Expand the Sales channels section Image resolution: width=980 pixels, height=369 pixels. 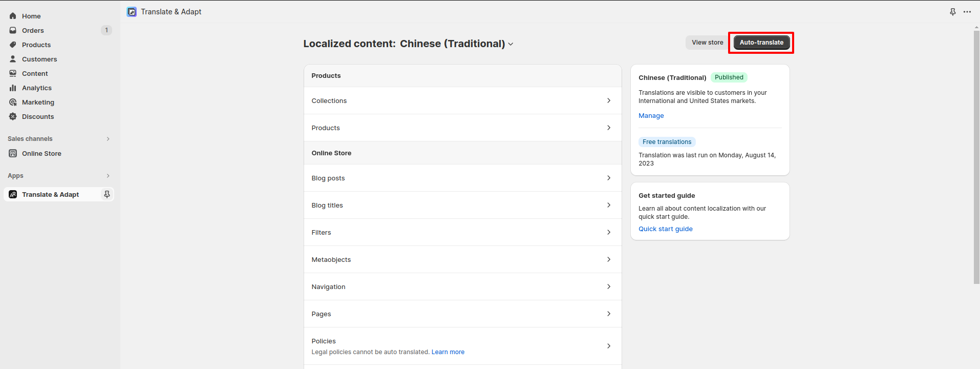(108, 139)
